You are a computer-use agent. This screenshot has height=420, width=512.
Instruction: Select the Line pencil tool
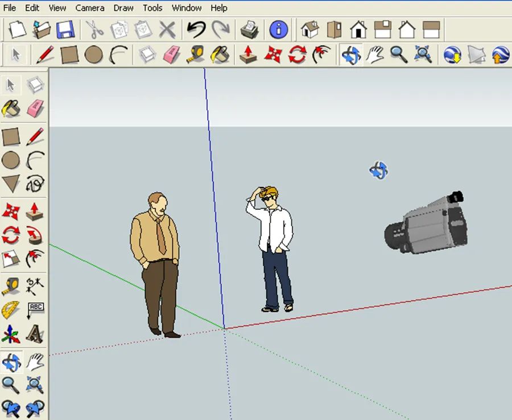[x=44, y=54]
